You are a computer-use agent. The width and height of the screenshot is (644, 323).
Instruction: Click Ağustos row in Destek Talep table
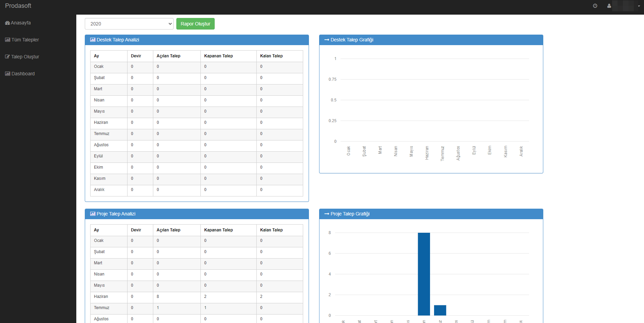pyautogui.click(x=197, y=145)
